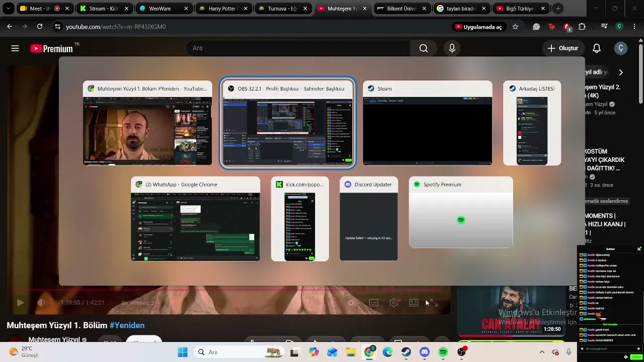Screen dimensions: 644x362
Task: Open the Oluştur create button
Action: 562,48
